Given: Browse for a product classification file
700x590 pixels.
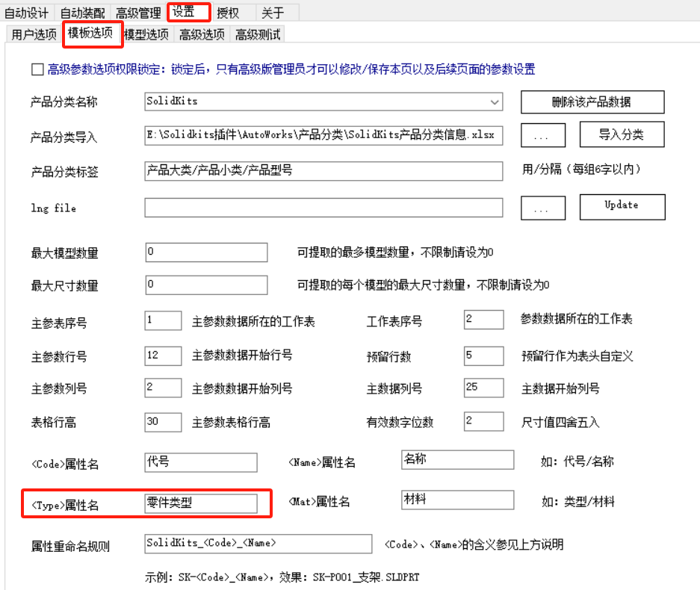Looking at the screenshot, I should [543, 134].
